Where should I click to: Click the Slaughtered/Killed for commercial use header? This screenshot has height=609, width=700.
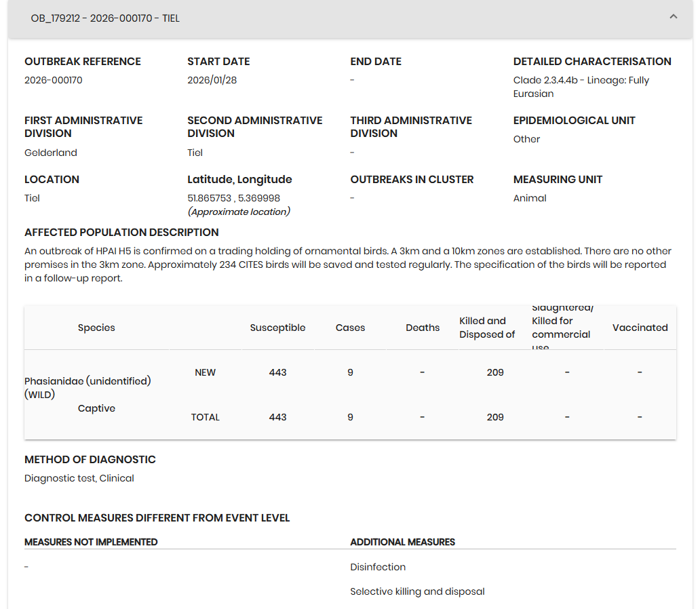coord(561,328)
